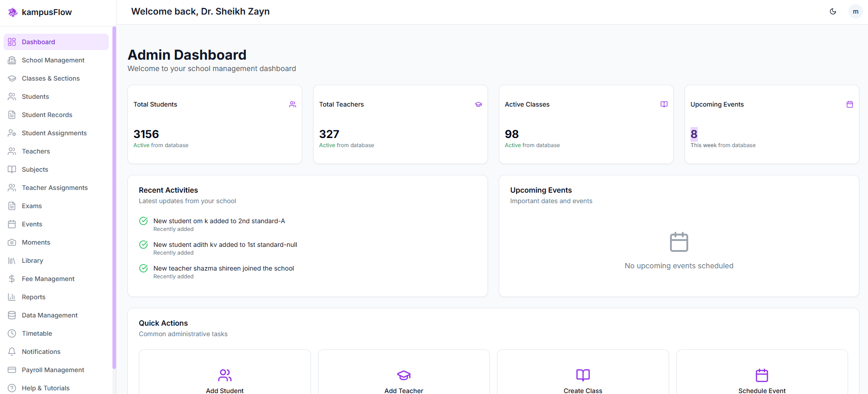
Task: Select Student Assignments in sidebar
Action: (56, 133)
